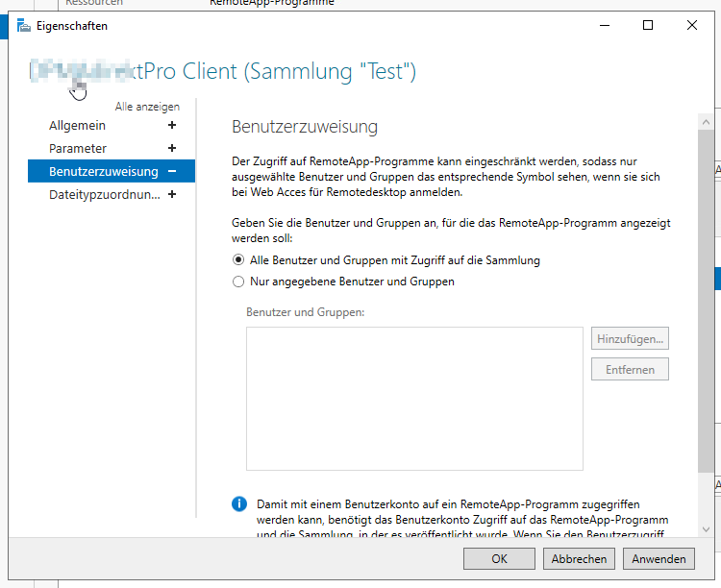The height and width of the screenshot is (588, 721).
Task: Click the Eigenschaften window title icon
Action: coord(23,26)
